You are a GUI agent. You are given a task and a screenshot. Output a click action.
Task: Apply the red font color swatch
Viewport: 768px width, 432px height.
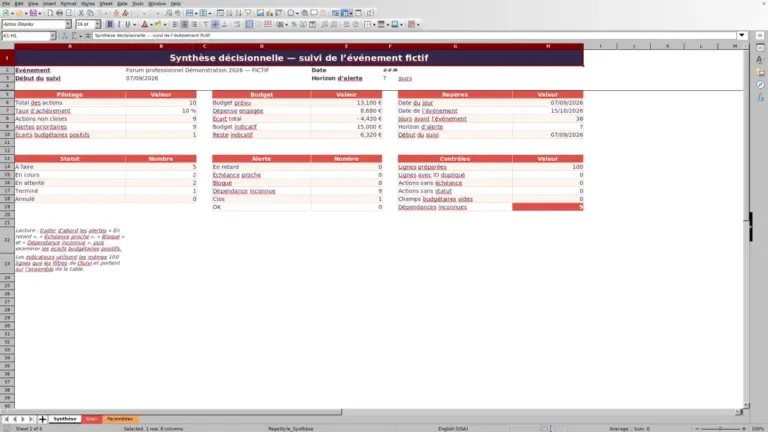coord(144,24)
